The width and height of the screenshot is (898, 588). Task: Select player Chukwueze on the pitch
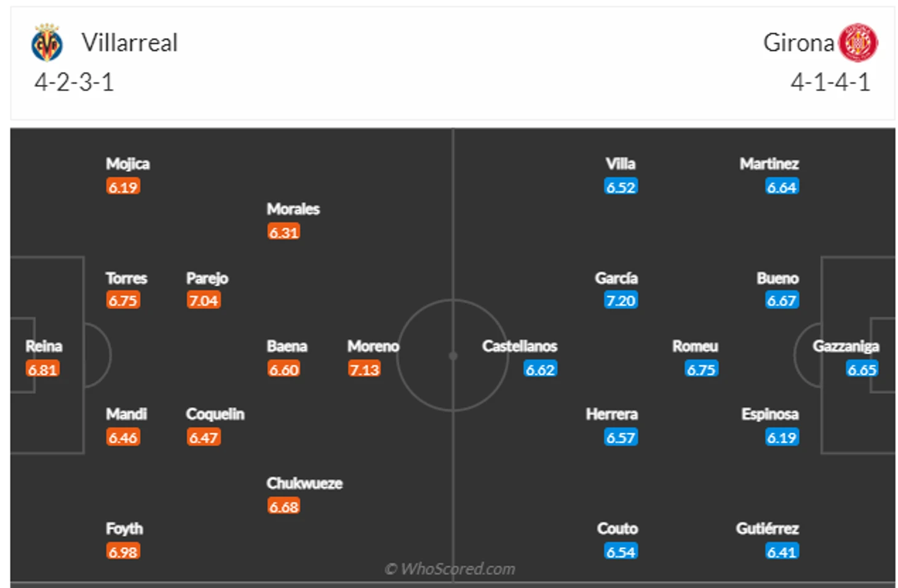(x=304, y=483)
